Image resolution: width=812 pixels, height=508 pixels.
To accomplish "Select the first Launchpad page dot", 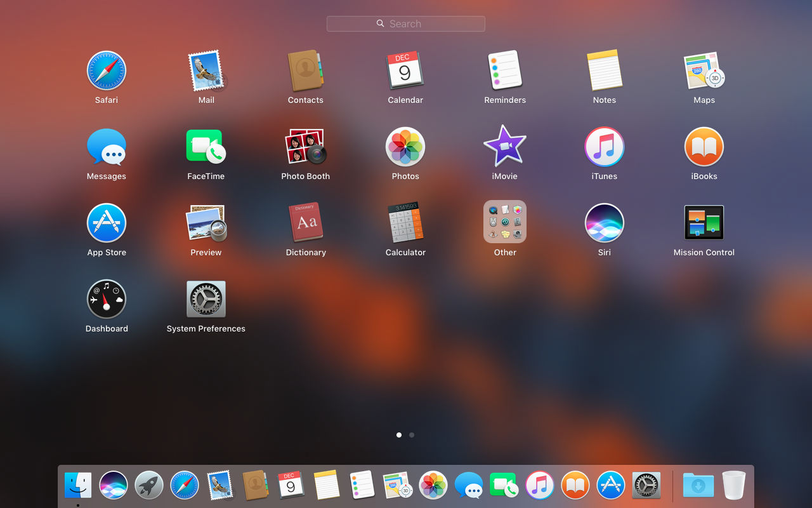I will [399, 435].
